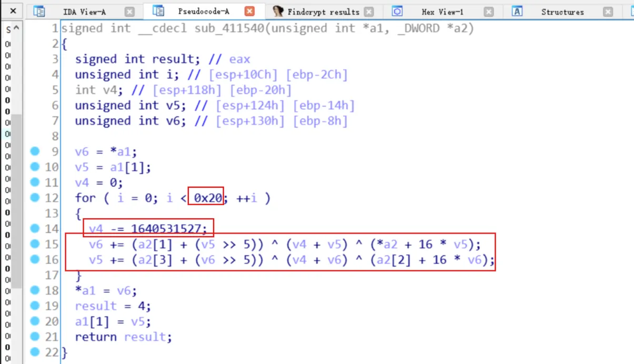Click the sort arrow beside column S
Image resolution: width=634 pixels, height=364 pixels.
[x=17, y=28]
